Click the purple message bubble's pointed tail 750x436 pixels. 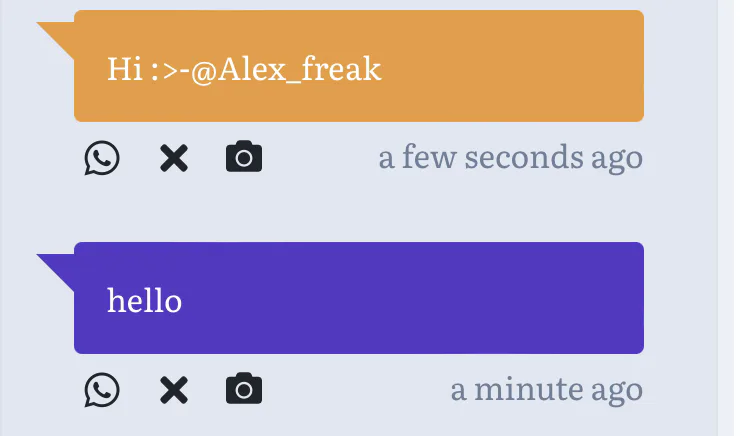(x=58, y=268)
